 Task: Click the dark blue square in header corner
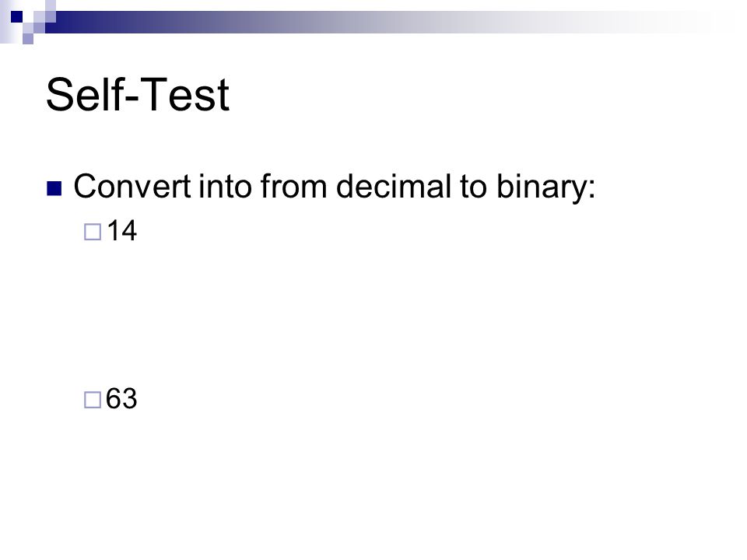pos(16,16)
